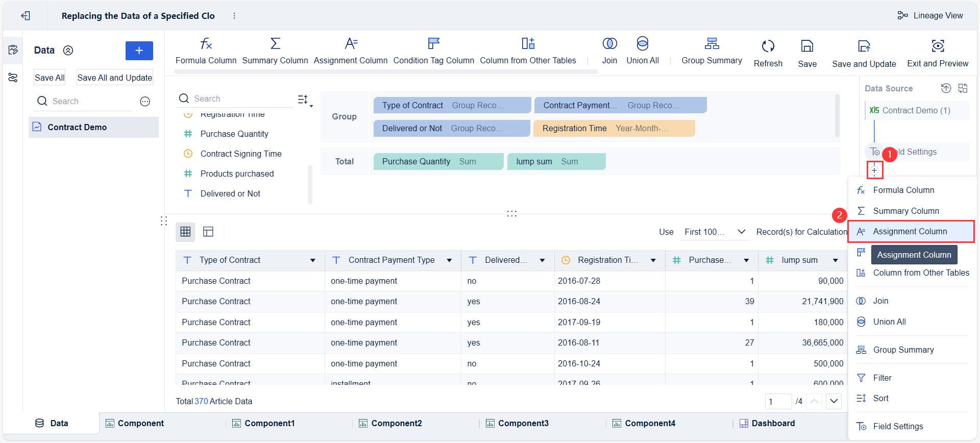Viewport: 980px width, 443px height.
Task: Open the field list sort options
Action: tap(305, 100)
